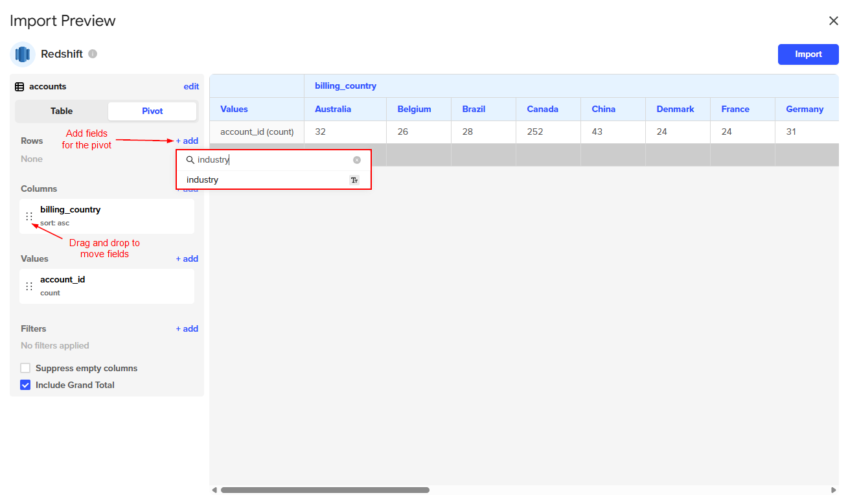Click the scrollbar left arrow
This screenshot has height=504, width=848.
[214, 490]
